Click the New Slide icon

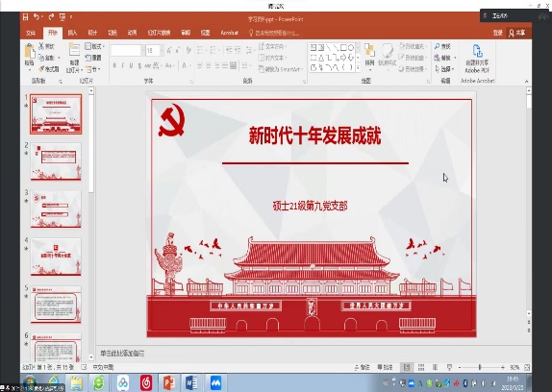click(x=74, y=50)
